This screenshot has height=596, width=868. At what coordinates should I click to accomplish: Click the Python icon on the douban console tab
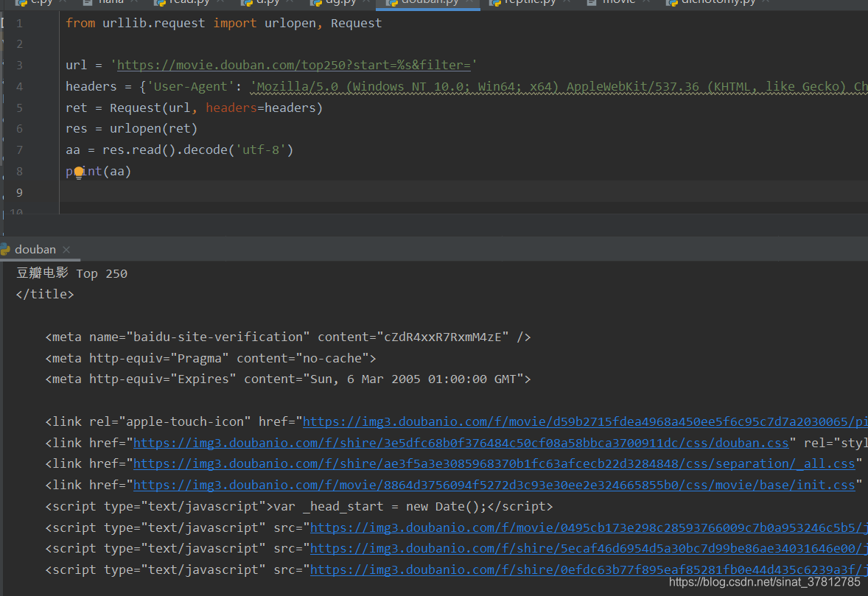(x=6, y=249)
